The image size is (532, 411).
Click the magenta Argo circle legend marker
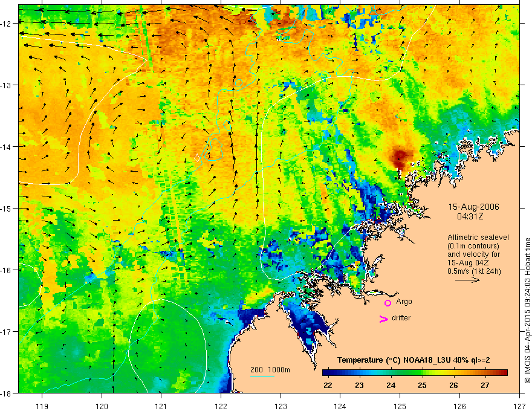click(388, 303)
